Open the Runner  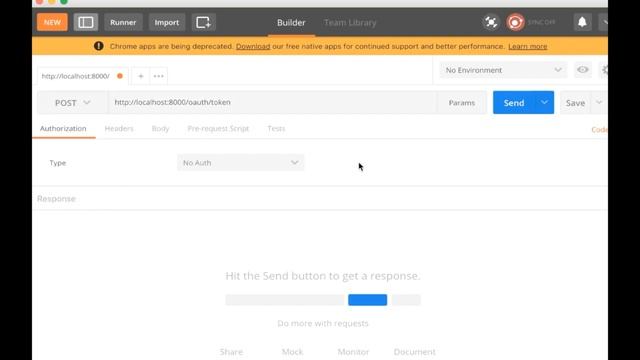123,22
